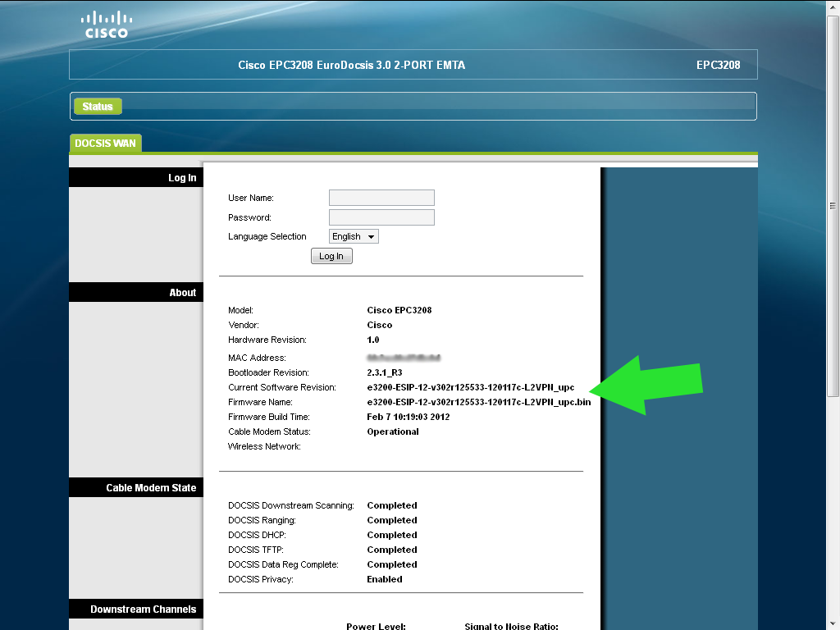
Task: Select DOCSIS Downstream Scanning 'Completed' value
Action: (391, 505)
